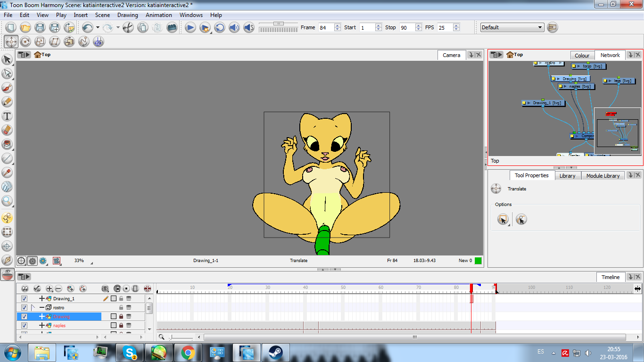Click into the FPS input field
Image resolution: width=644 pixels, height=362 pixels.
444,27
